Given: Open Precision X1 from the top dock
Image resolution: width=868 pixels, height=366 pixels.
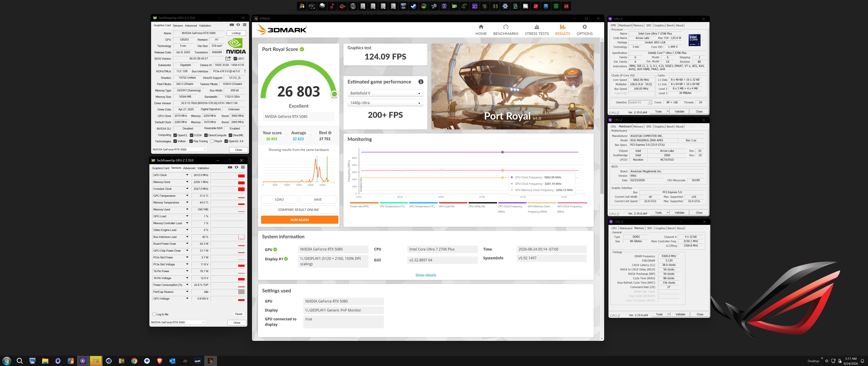Looking at the screenshot, I should click(475, 6).
